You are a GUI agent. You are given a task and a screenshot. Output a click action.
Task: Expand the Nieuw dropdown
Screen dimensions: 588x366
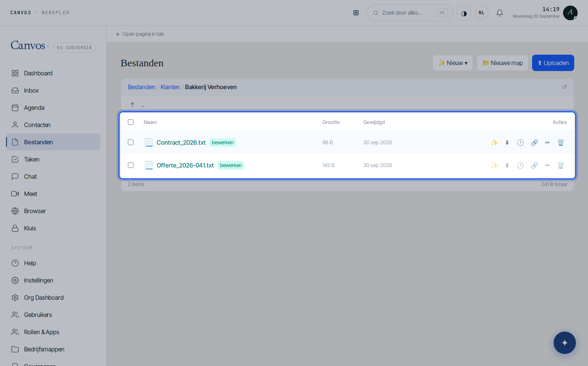click(453, 63)
